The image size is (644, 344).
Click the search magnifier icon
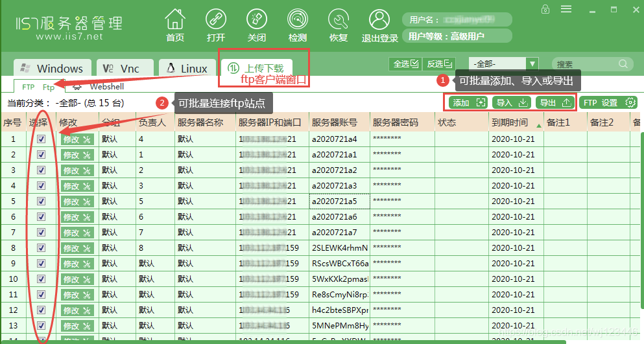click(623, 63)
